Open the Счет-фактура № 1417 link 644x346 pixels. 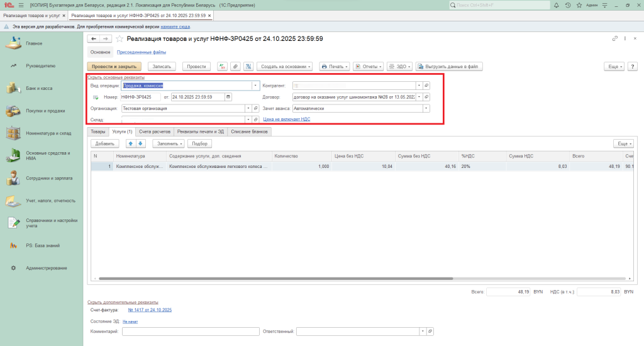(150, 310)
